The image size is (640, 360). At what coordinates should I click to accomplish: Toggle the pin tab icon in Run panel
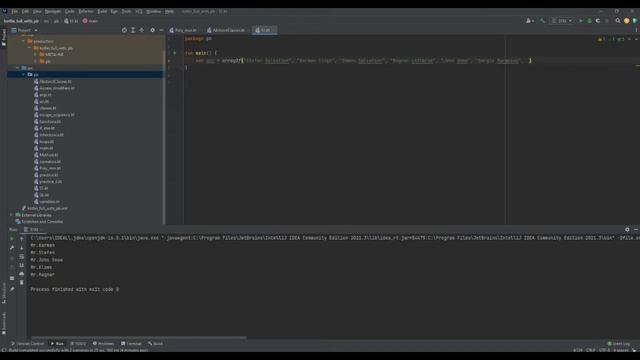pos(12,289)
